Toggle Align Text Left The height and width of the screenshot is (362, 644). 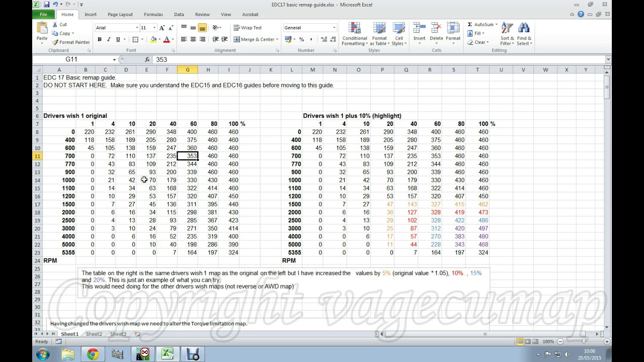click(x=184, y=39)
